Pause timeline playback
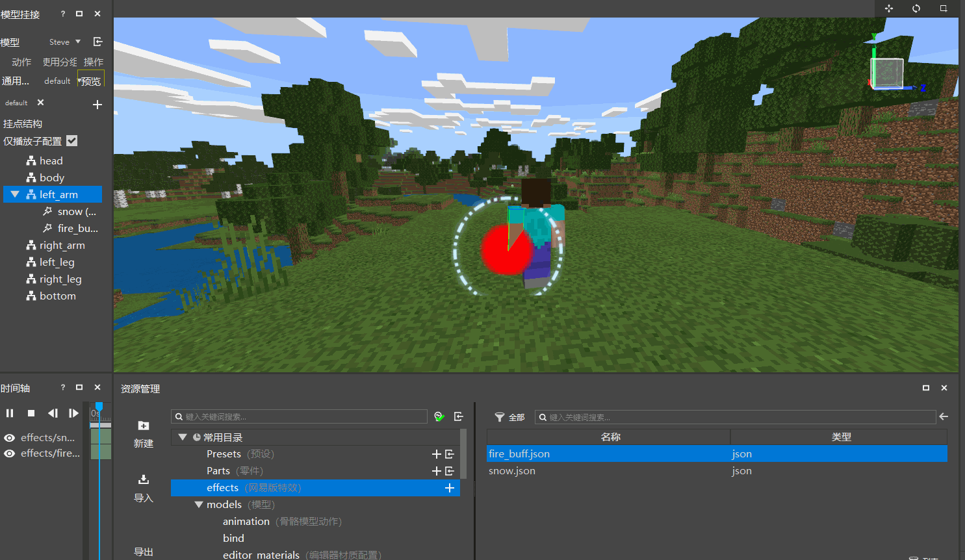This screenshot has width=965, height=560. 10,413
